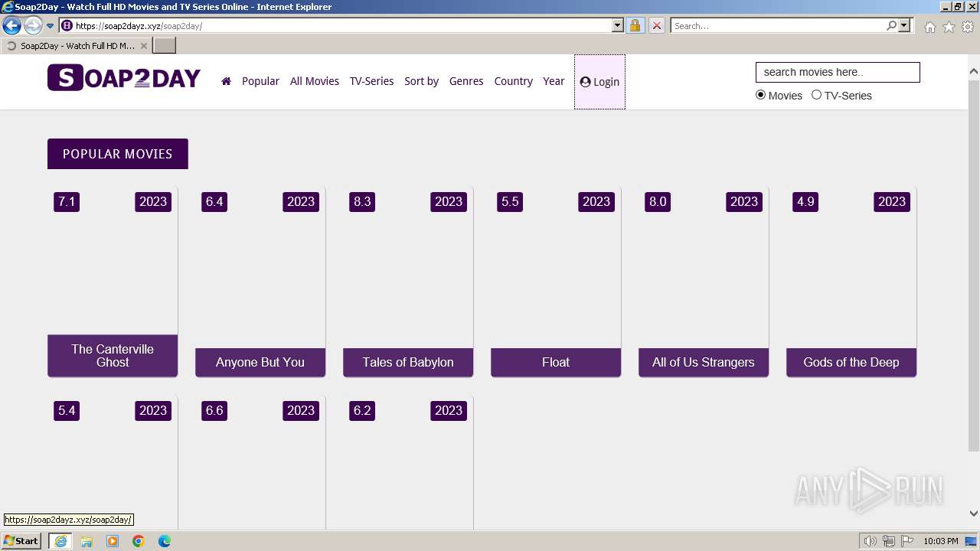Stop loading with the X button
This screenshot has height=551, width=980.
point(656,26)
